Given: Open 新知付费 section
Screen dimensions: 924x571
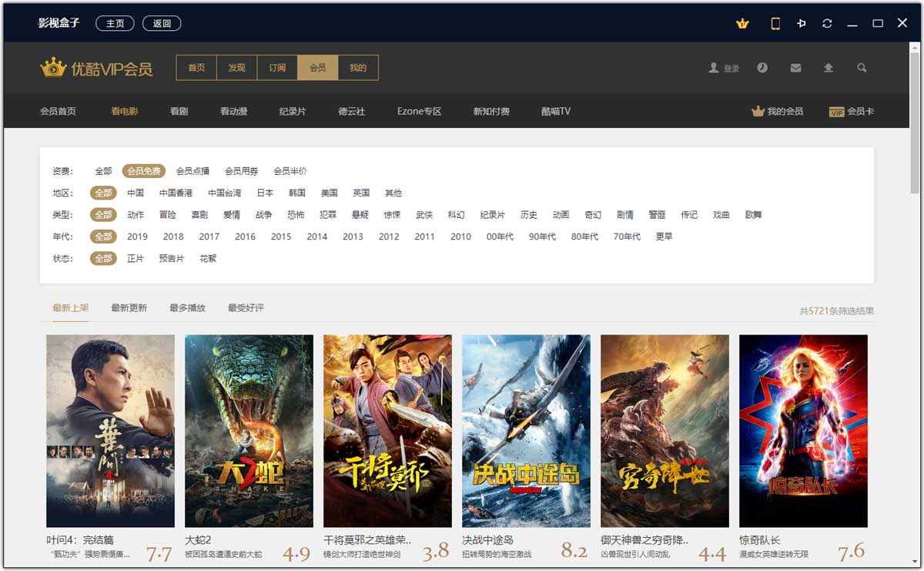Looking at the screenshot, I should click(x=491, y=111).
